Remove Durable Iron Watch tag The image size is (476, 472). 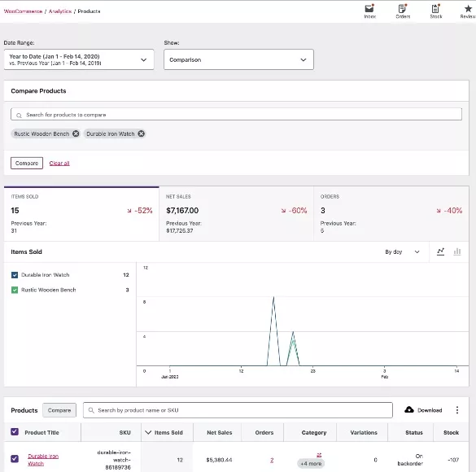click(x=141, y=133)
